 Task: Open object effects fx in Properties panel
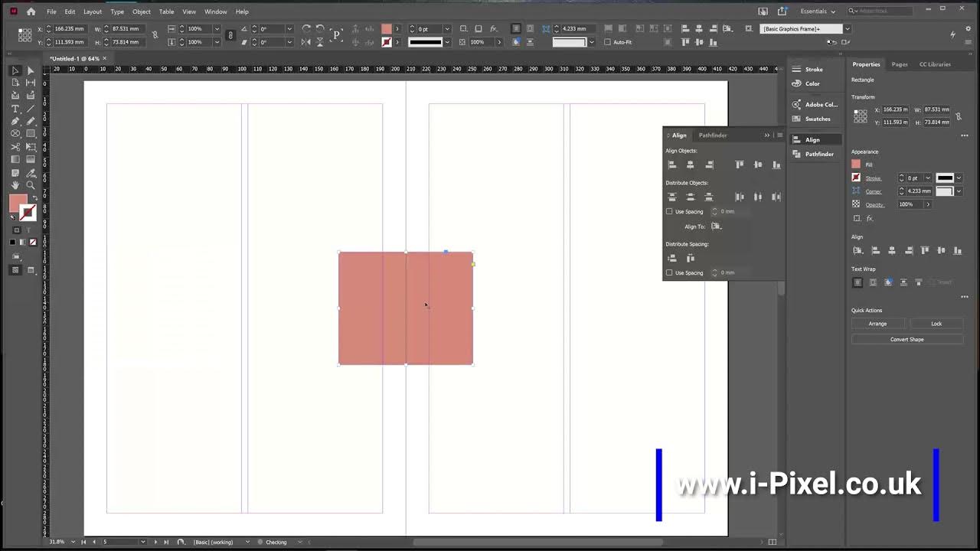click(870, 218)
